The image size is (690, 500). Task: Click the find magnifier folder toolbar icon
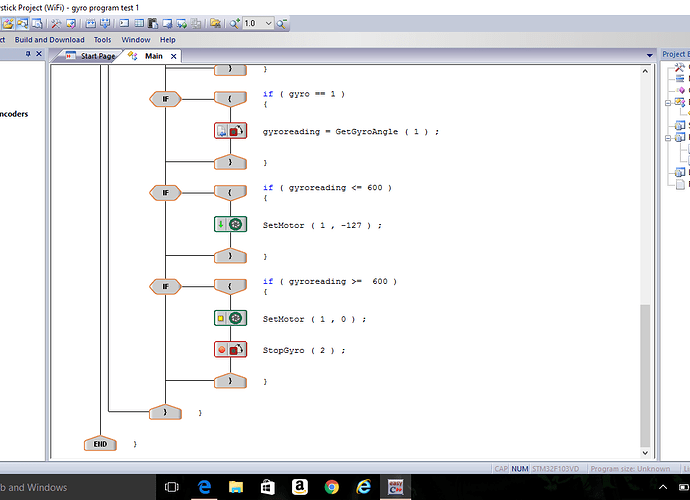[22, 23]
